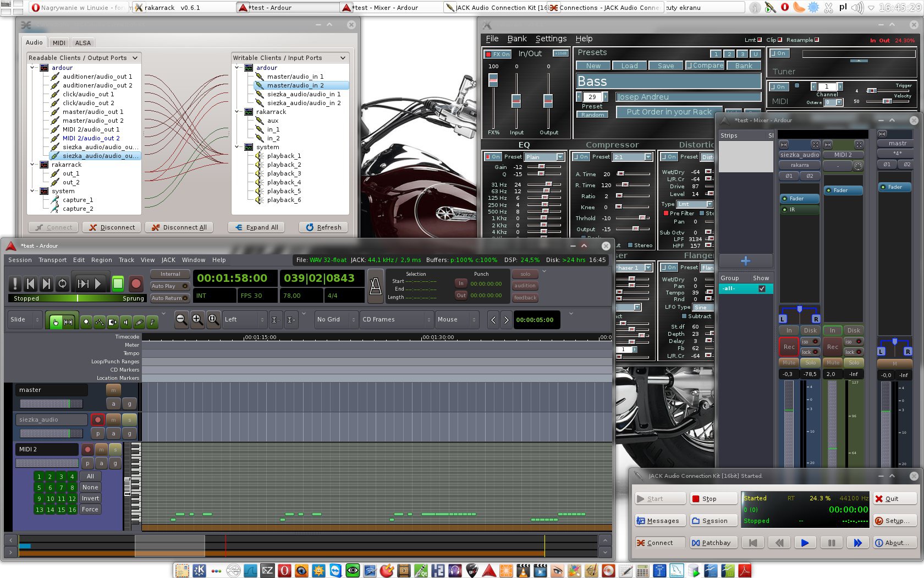Click Disconnect All in Connections window
The width and height of the screenshot is (924, 578).
[179, 227]
